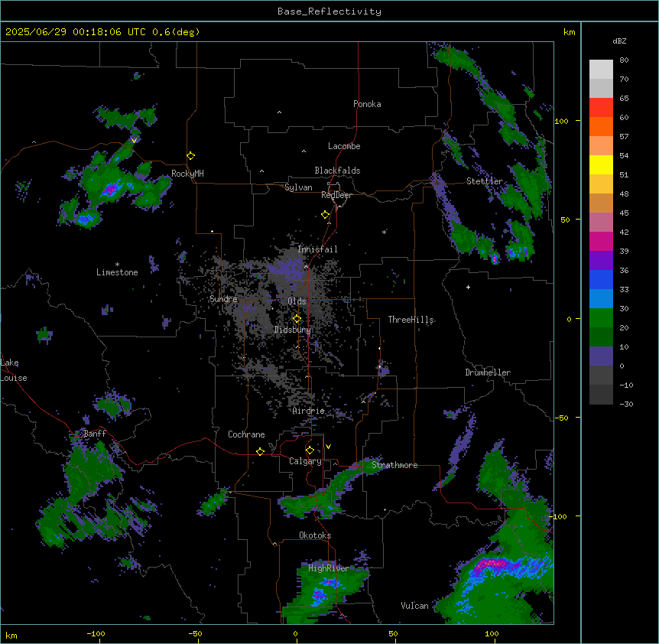Click the Stettler city label

(484, 181)
